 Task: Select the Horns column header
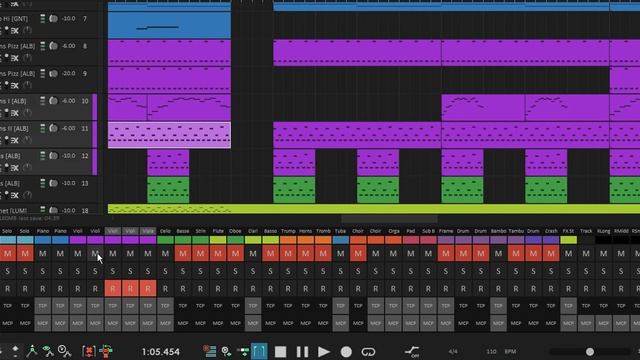tap(306, 231)
